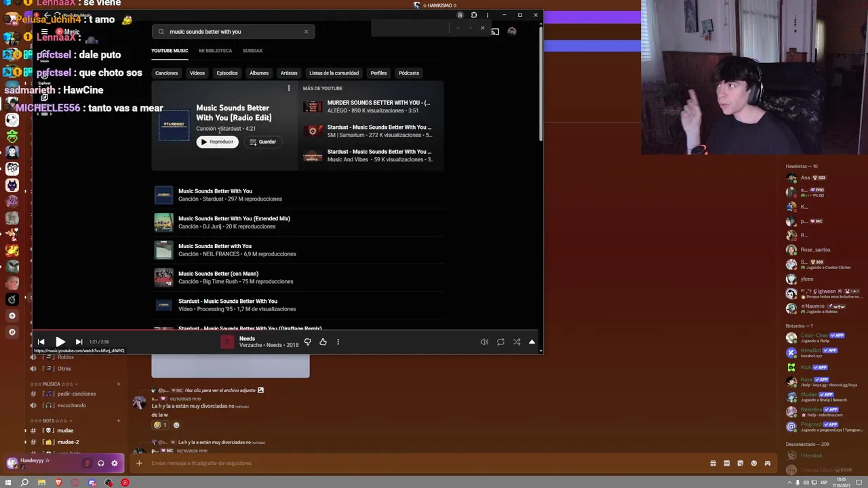The image size is (868, 488).
Task: Open Stardust video by SM | Samarium
Action: coord(372,131)
